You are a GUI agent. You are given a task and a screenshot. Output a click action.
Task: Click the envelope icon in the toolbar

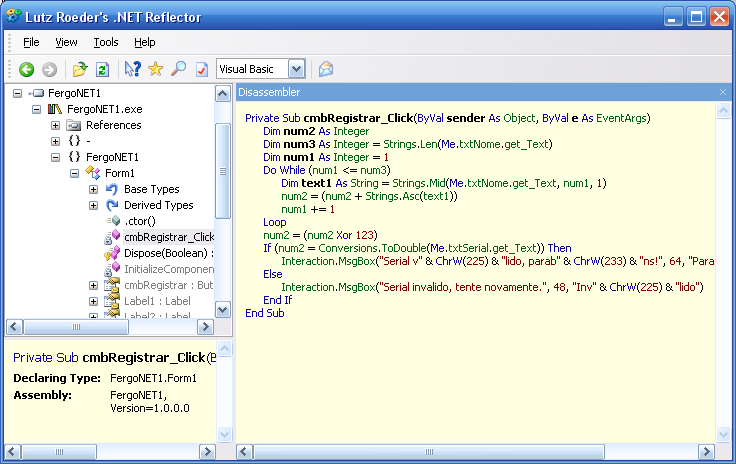(326, 69)
